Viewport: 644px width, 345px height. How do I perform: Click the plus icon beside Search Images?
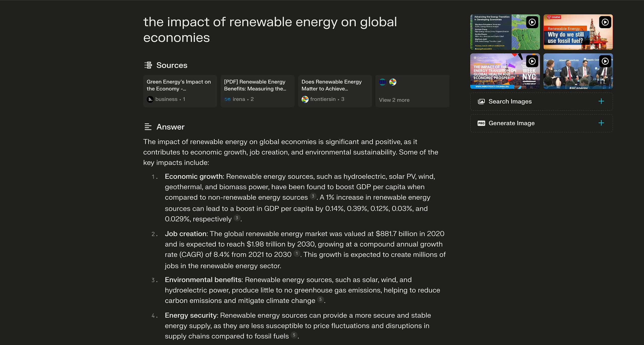coord(601,101)
